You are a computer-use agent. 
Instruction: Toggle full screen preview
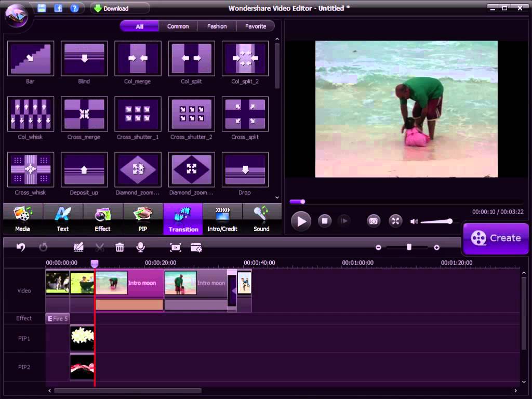[395, 221]
